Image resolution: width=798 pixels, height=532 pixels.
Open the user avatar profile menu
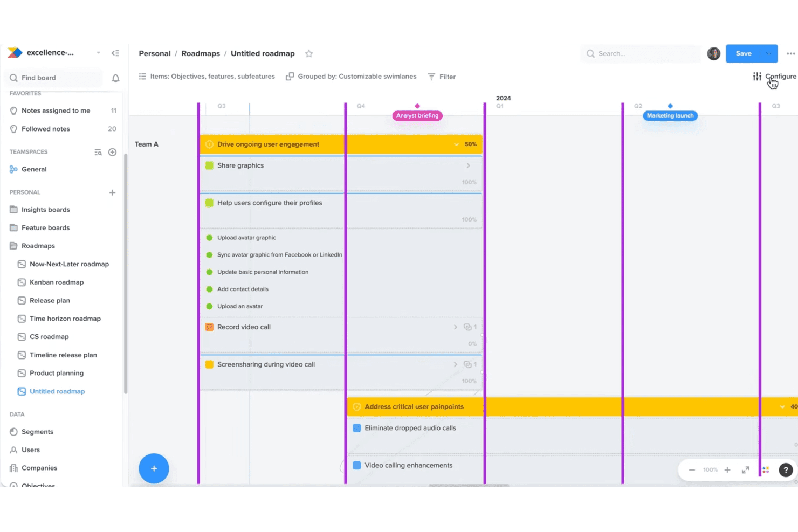713,53
